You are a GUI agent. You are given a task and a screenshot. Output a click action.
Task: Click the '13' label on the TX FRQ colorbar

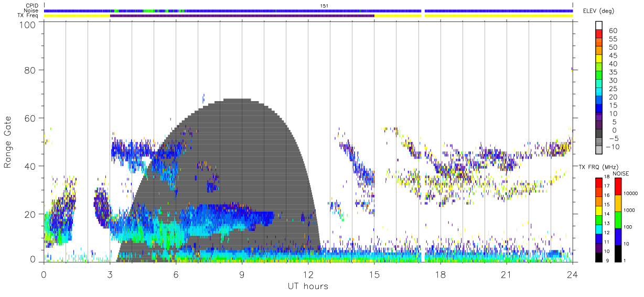pyautogui.click(x=606, y=224)
